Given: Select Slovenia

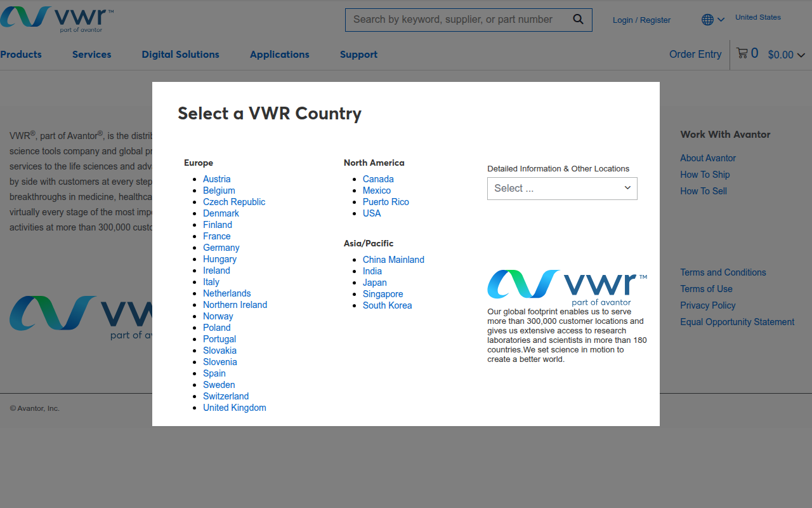Looking at the screenshot, I should point(219,362).
